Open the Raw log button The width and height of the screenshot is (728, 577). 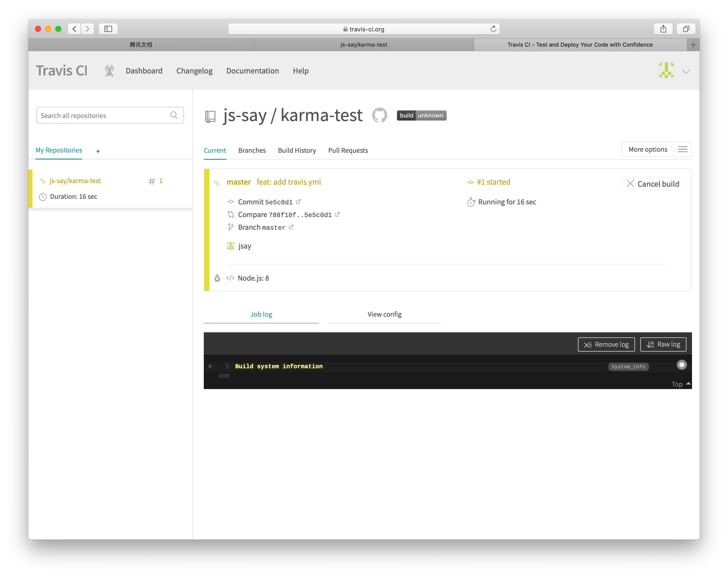pos(663,344)
